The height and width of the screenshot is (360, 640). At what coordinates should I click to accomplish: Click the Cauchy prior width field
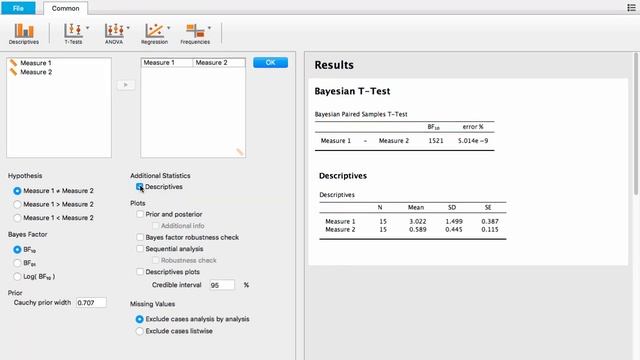point(91,302)
